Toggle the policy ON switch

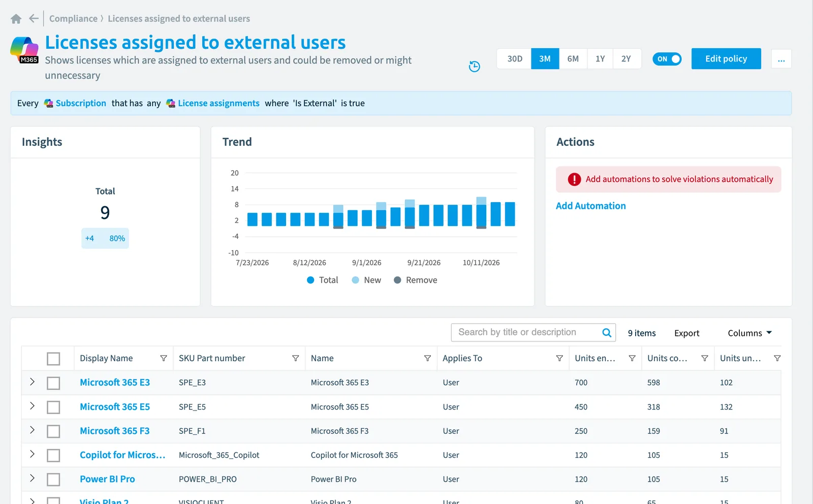(x=667, y=59)
